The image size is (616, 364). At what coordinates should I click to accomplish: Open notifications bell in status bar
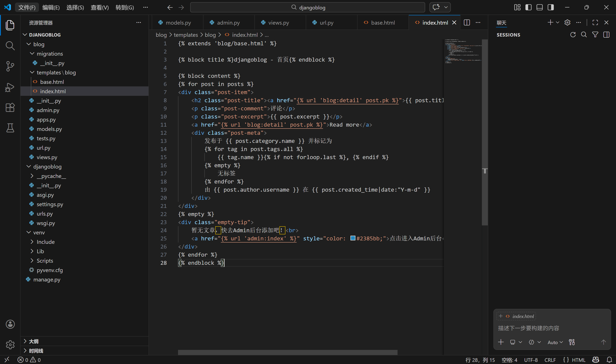[609, 360]
